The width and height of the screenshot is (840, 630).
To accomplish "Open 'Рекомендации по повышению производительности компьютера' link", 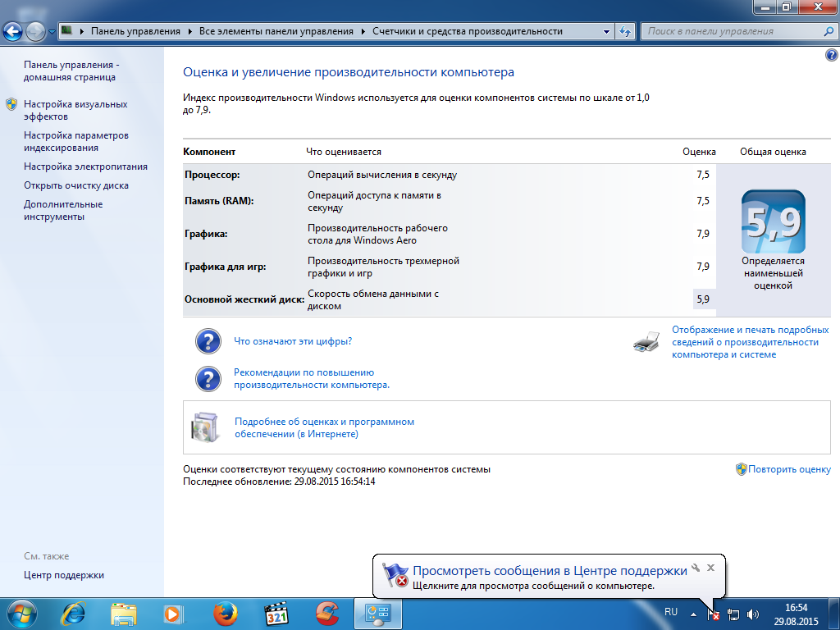I will (x=312, y=379).
